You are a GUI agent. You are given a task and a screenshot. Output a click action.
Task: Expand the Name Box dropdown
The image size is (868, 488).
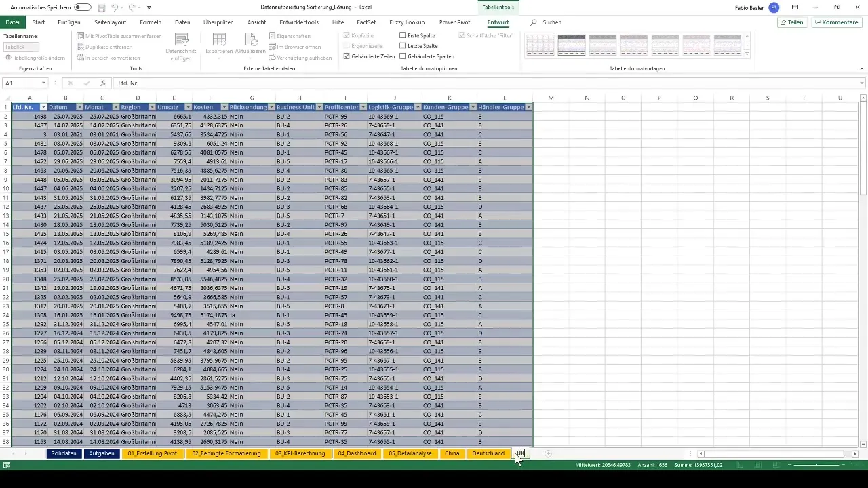click(43, 83)
